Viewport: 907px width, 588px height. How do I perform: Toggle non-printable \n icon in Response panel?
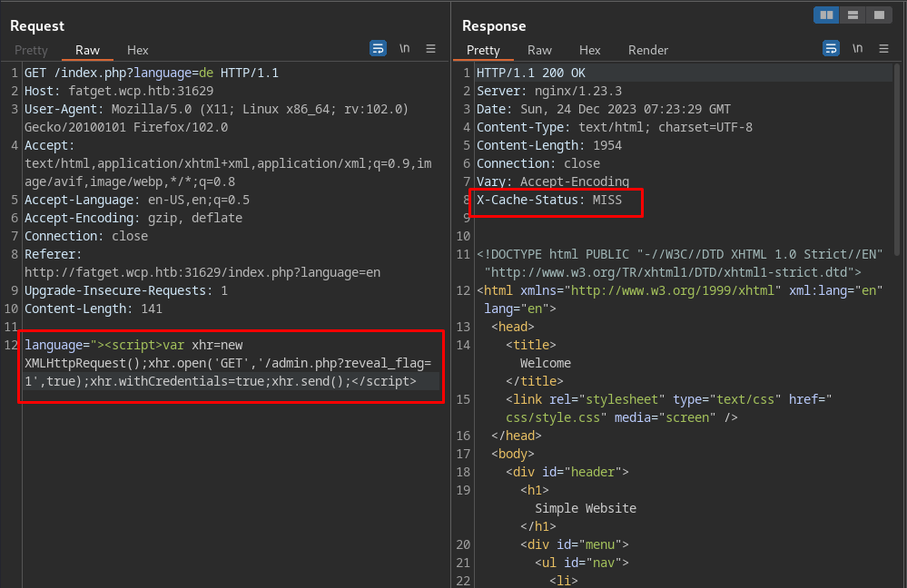tap(857, 49)
